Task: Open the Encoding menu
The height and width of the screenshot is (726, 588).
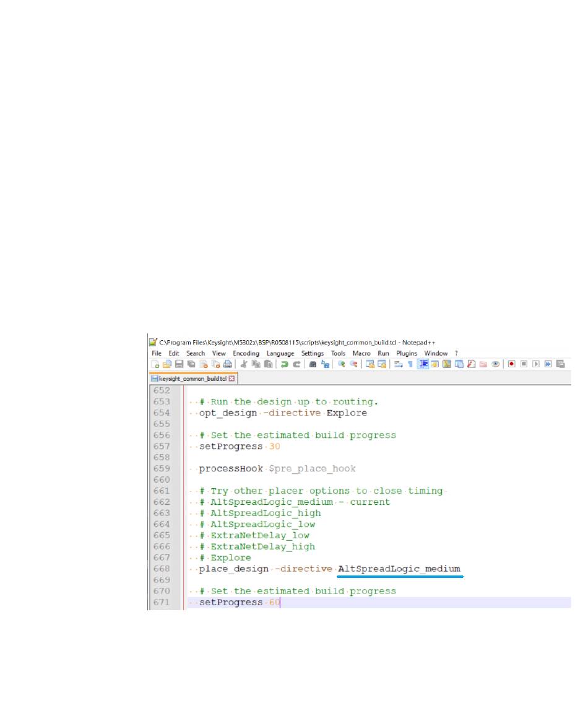Action: coord(246,353)
